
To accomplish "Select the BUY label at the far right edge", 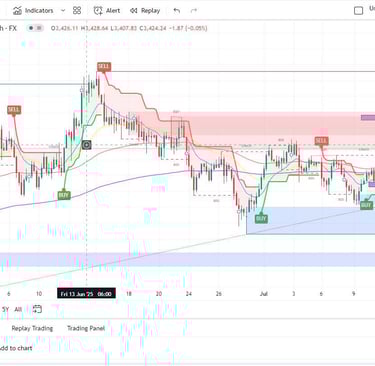I will click(x=366, y=205).
